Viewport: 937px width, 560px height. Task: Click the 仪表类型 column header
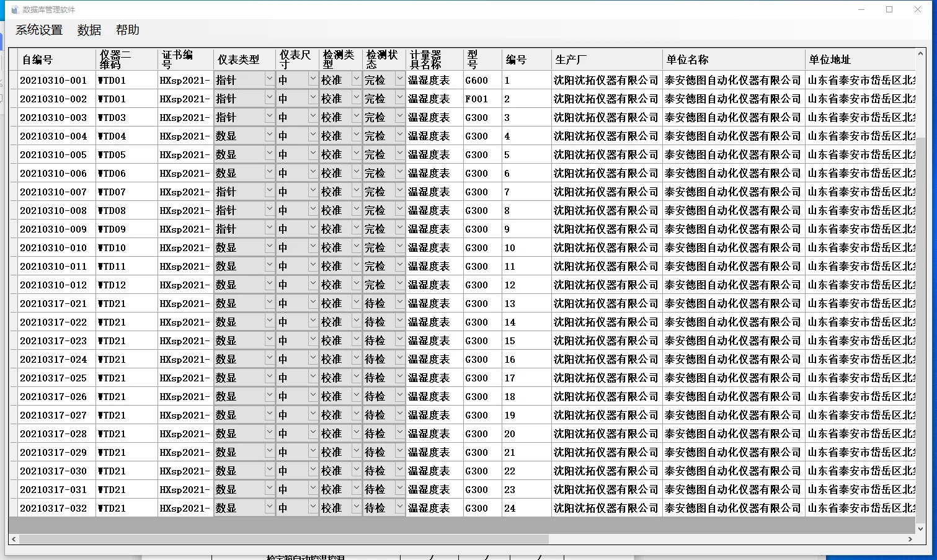pyautogui.click(x=245, y=60)
